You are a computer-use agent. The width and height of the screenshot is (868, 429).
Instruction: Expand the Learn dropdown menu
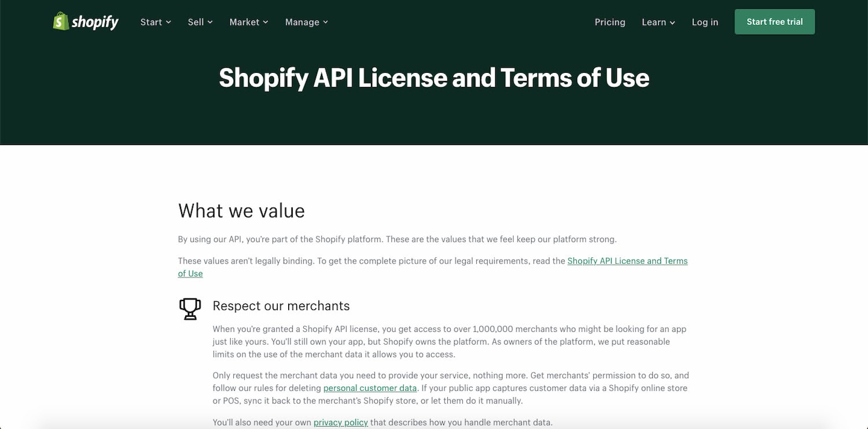(x=672, y=22)
